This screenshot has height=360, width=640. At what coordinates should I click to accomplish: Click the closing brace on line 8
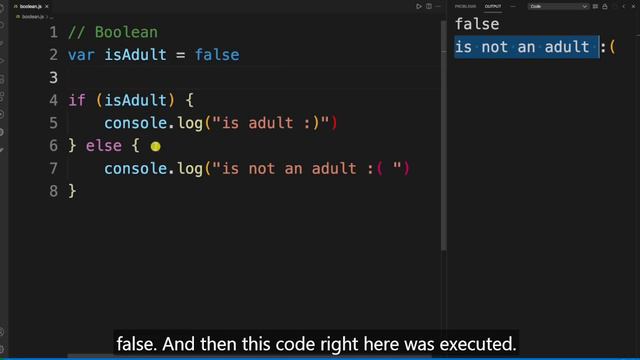point(72,191)
